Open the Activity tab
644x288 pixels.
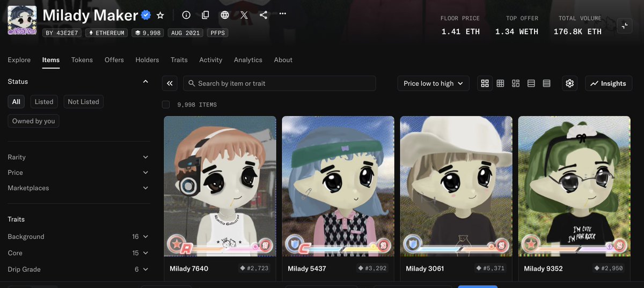point(211,60)
